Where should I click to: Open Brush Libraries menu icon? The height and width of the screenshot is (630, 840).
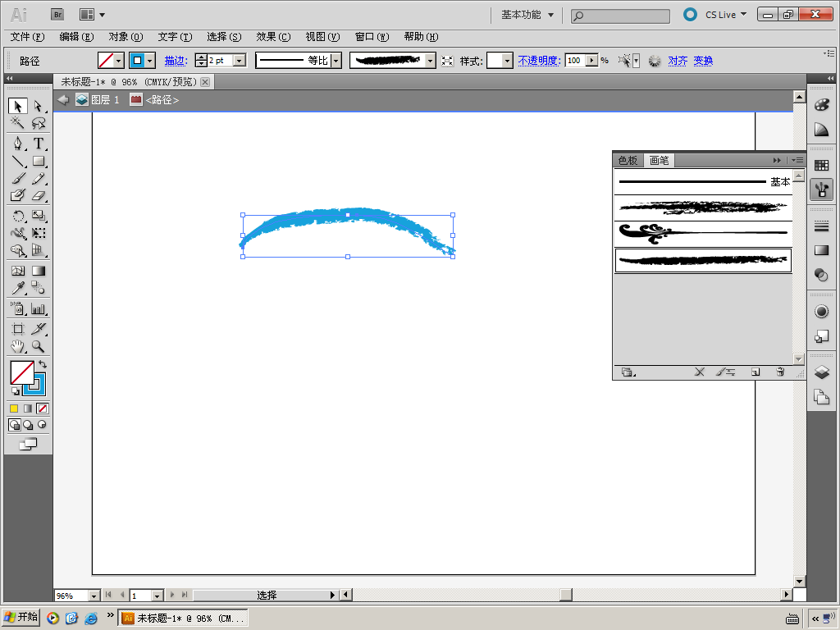point(628,372)
